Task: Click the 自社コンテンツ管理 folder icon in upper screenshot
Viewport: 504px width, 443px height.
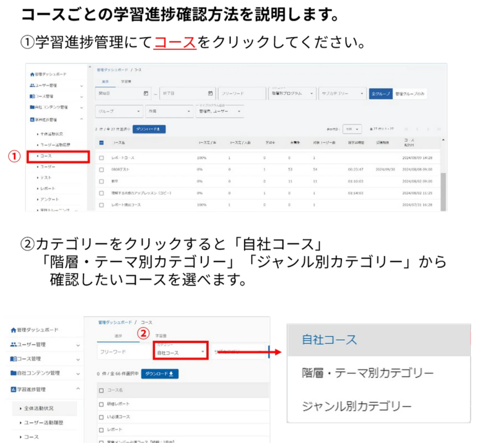Action: click(x=32, y=107)
